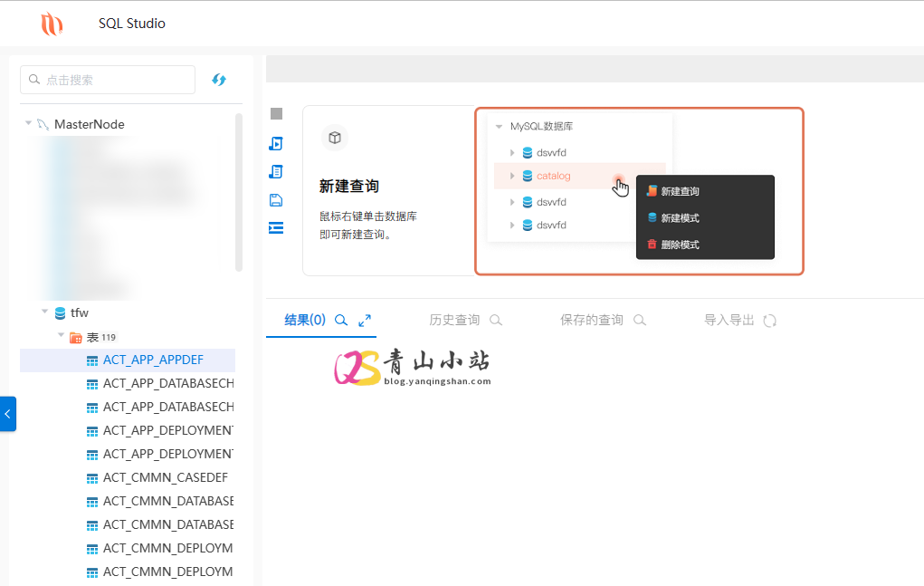Image resolution: width=924 pixels, height=586 pixels.
Task: Collapse MySQL数据库 node in the guide
Action: [500, 126]
